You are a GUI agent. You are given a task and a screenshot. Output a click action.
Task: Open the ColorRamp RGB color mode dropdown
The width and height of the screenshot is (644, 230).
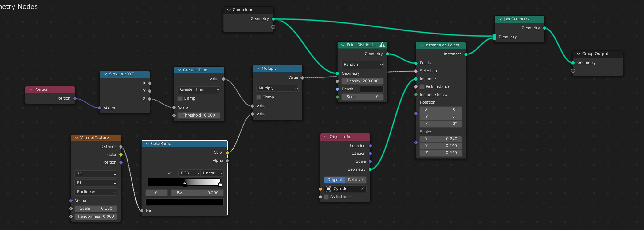(x=190, y=173)
